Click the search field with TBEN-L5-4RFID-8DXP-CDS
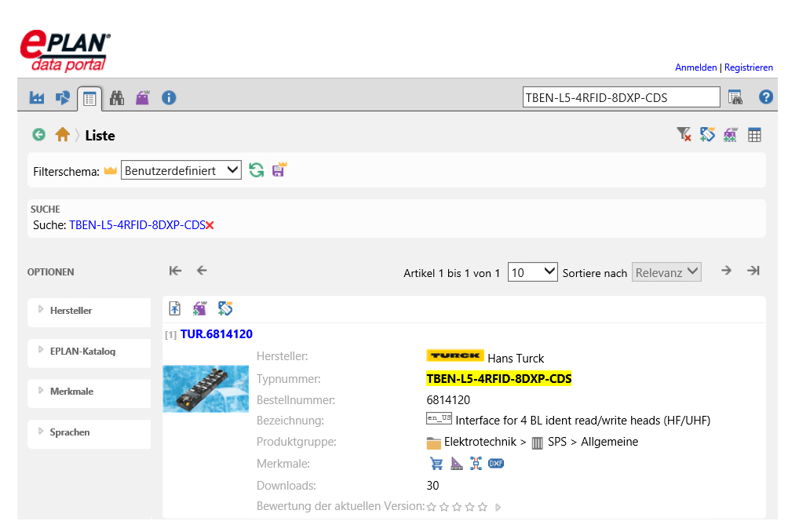 [x=621, y=97]
